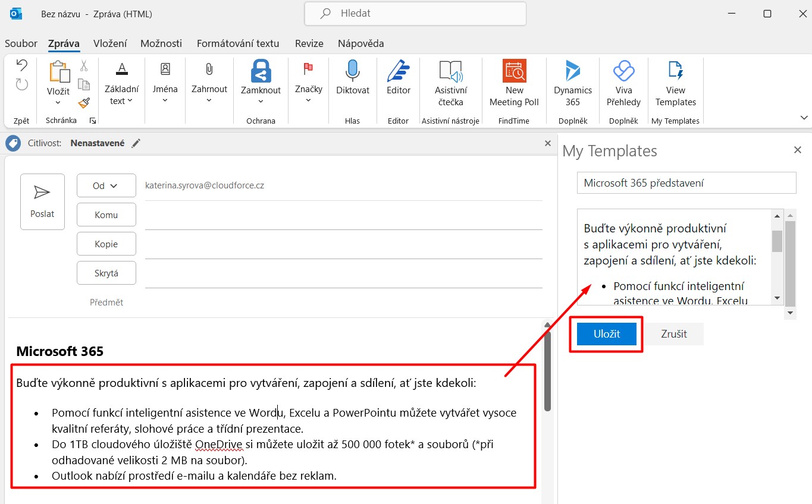
Task: Create a New Meeting Poll
Action: 514,84
